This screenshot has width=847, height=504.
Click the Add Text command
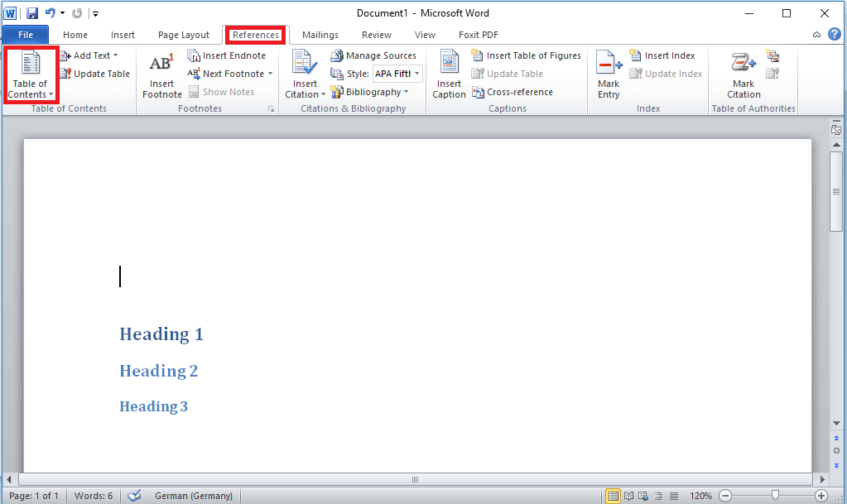(90, 55)
